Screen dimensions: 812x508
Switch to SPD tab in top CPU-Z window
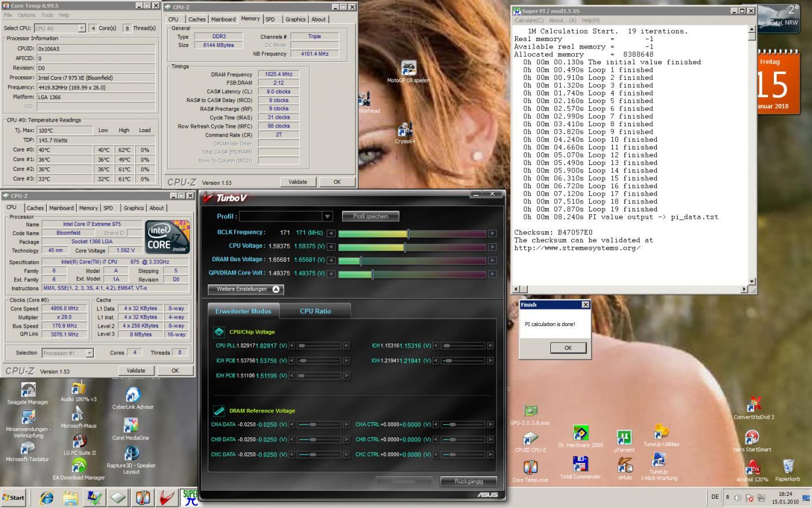point(270,19)
